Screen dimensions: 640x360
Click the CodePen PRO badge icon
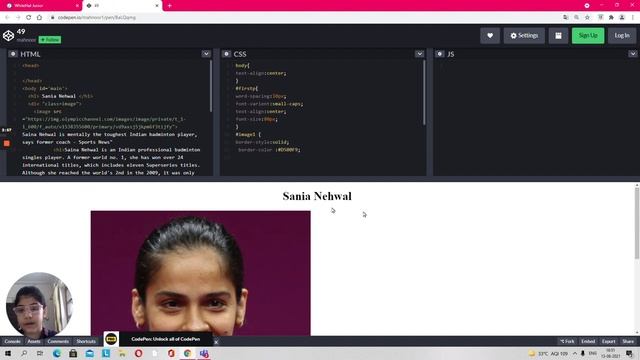tap(111, 339)
